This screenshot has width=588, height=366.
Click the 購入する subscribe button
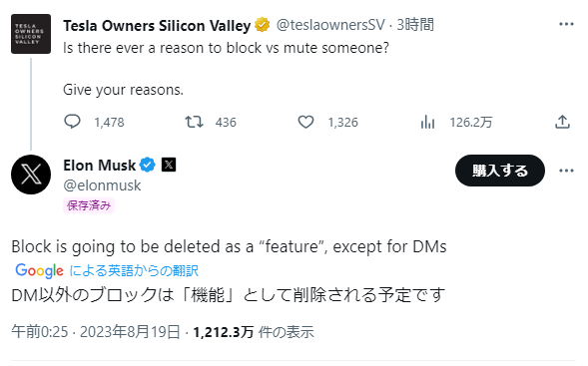[500, 171]
